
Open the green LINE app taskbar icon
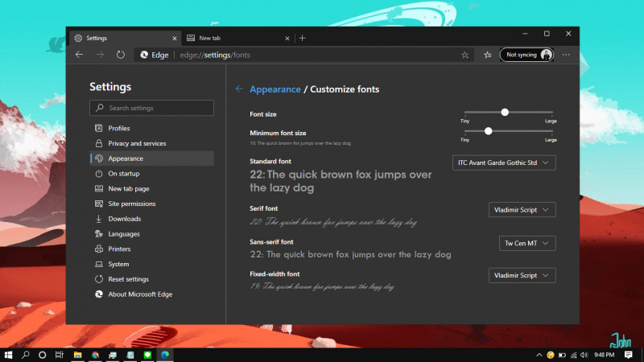pyautogui.click(x=147, y=355)
